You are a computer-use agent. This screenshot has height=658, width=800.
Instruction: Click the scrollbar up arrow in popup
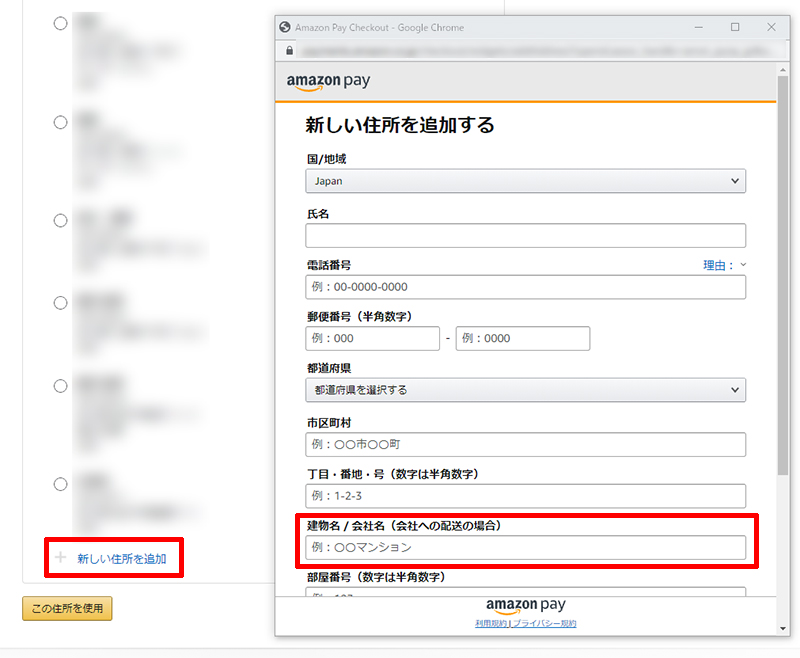(x=783, y=70)
